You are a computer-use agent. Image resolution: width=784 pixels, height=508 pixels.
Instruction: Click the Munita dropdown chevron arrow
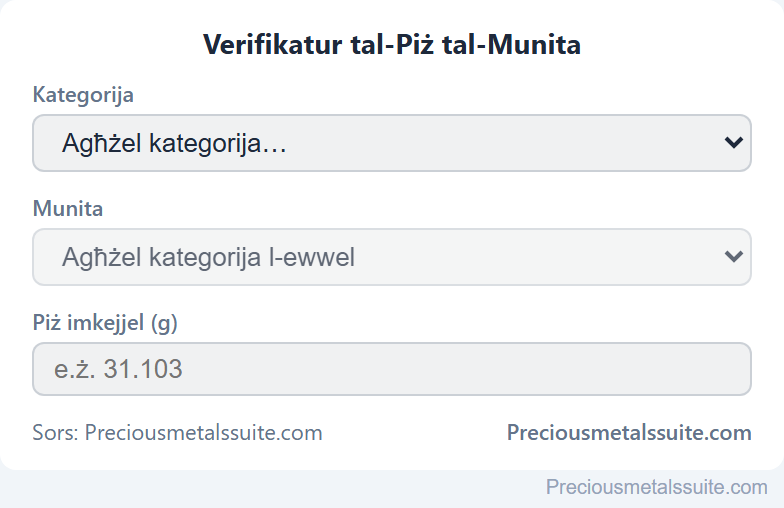[x=733, y=257]
